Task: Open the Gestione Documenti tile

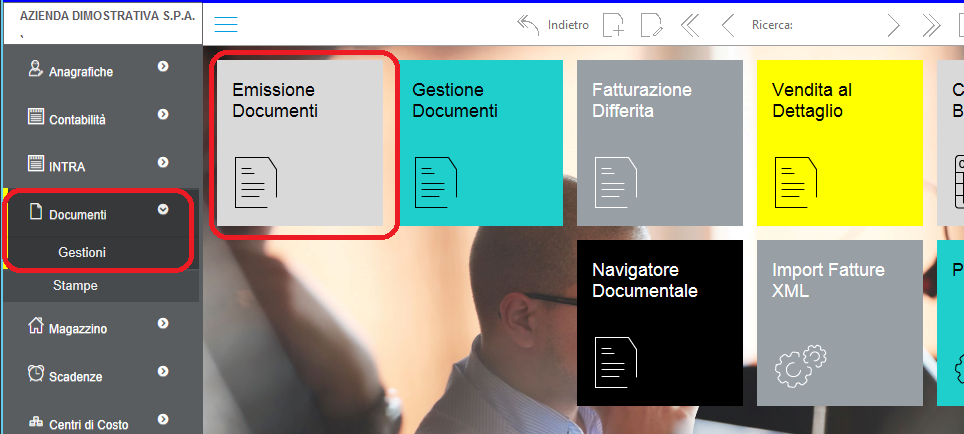Action: (x=480, y=143)
